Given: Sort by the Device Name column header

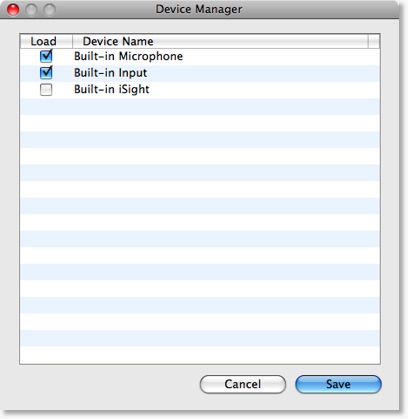Looking at the screenshot, I should (x=220, y=41).
